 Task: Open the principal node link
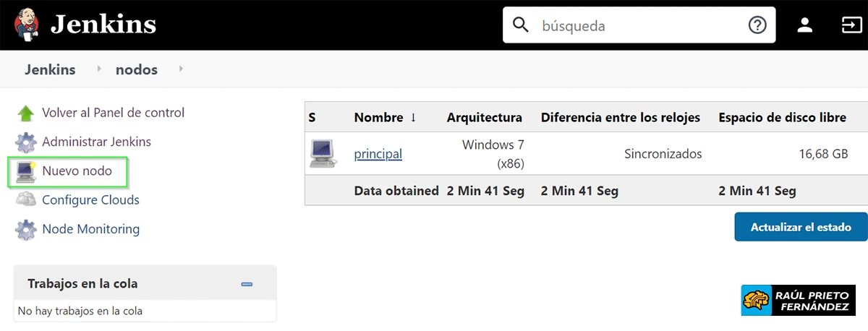click(x=378, y=154)
